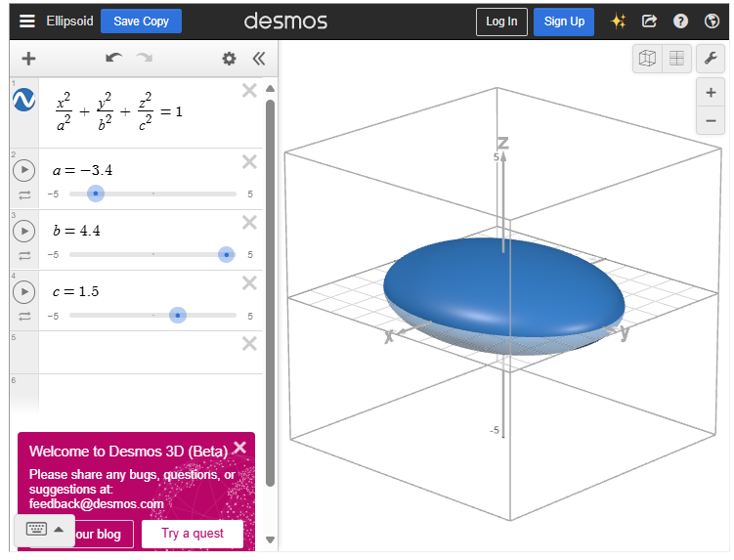Click the share graph icon

pos(649,21)
